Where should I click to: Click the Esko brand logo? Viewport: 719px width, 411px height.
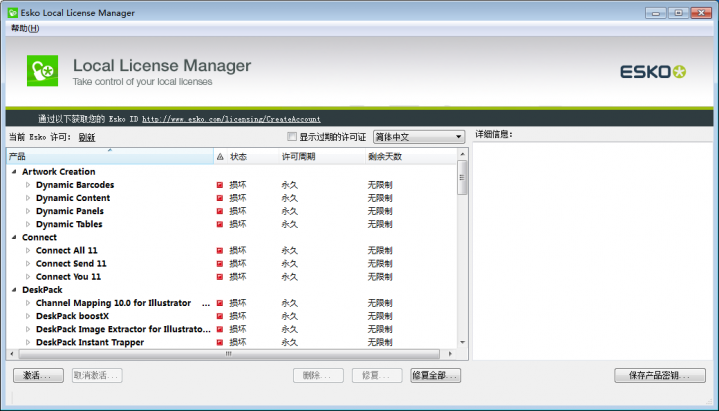point(654,71)
